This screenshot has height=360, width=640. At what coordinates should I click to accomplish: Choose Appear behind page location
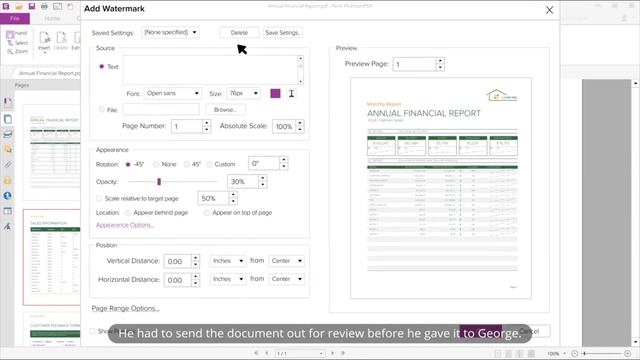[128, 213]
